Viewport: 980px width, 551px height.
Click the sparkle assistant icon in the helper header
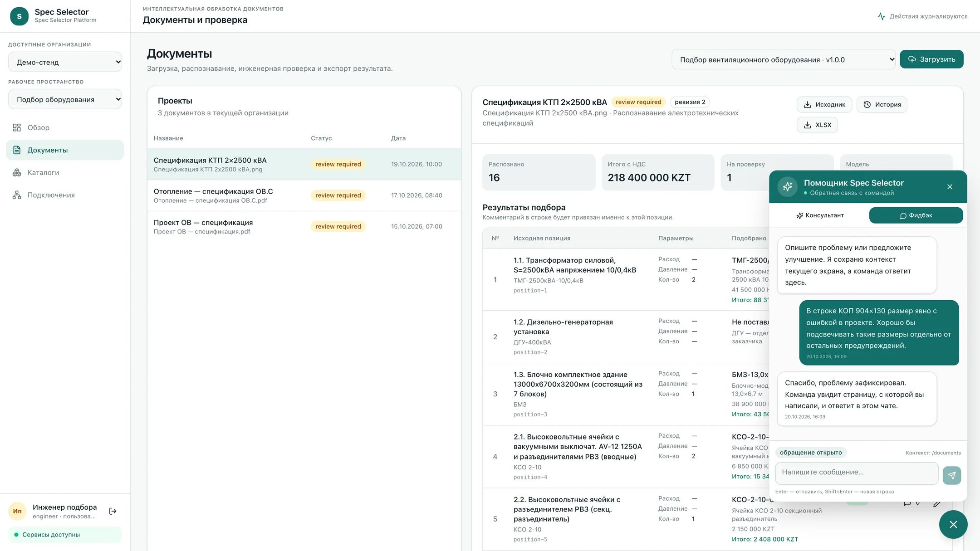click(788, 186)
